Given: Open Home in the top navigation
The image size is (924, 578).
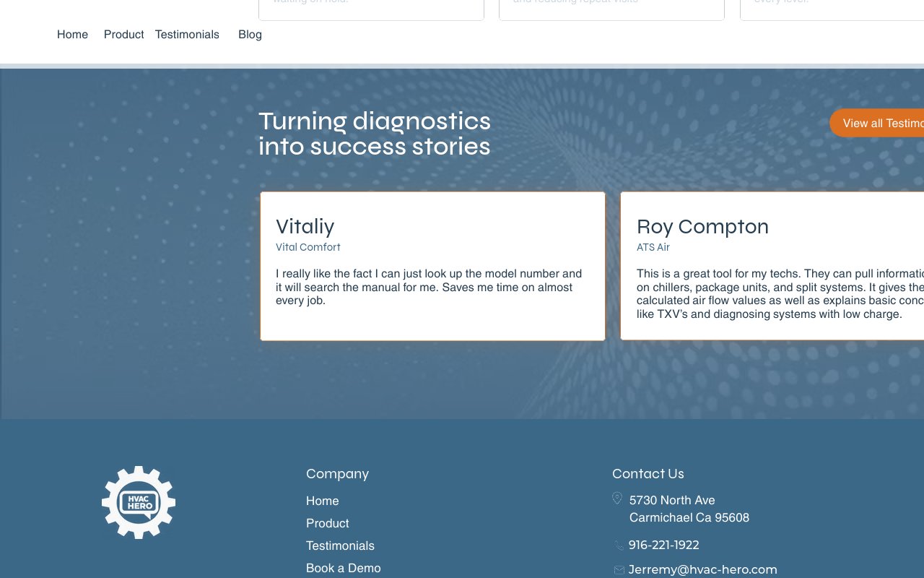Looking at the screenshot, I should [72, 35].
